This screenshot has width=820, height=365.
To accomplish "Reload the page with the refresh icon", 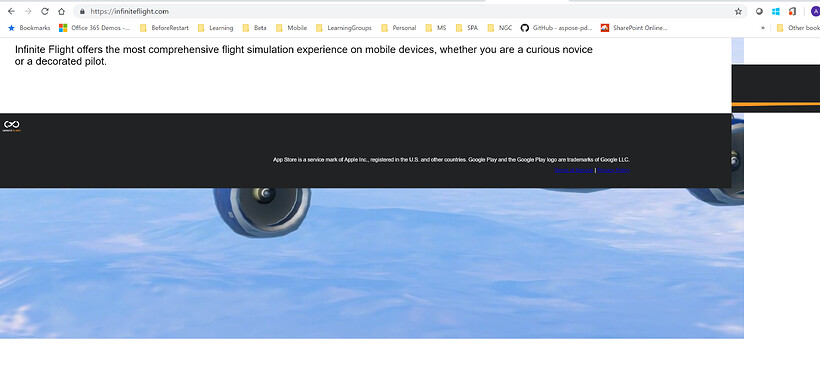I will pos(45,11).
